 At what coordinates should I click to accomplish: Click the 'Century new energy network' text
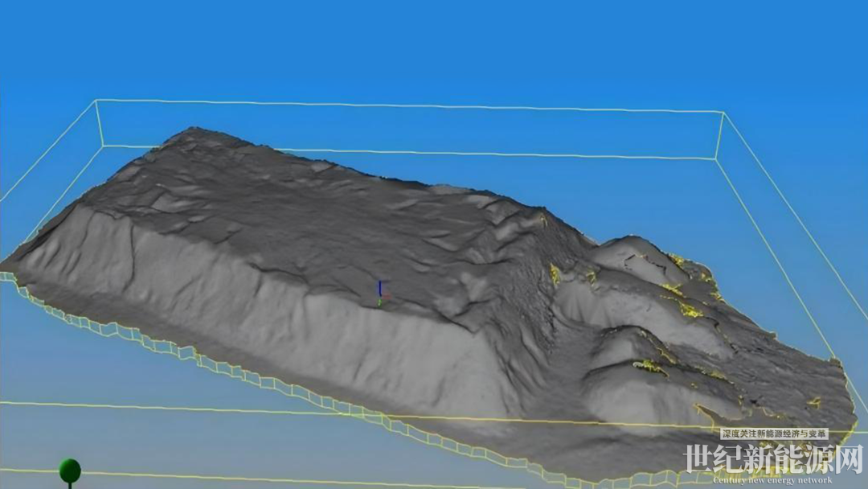click(x=772, y=480)
